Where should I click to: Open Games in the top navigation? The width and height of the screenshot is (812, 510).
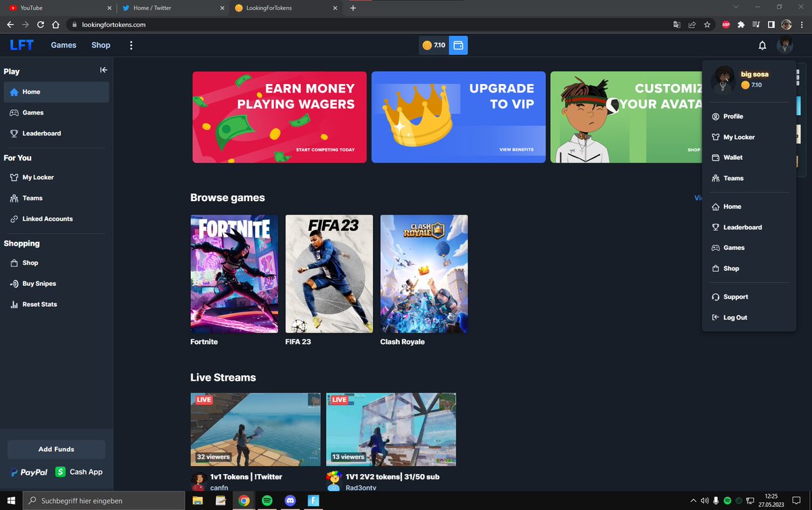click(x=64, y=45)
